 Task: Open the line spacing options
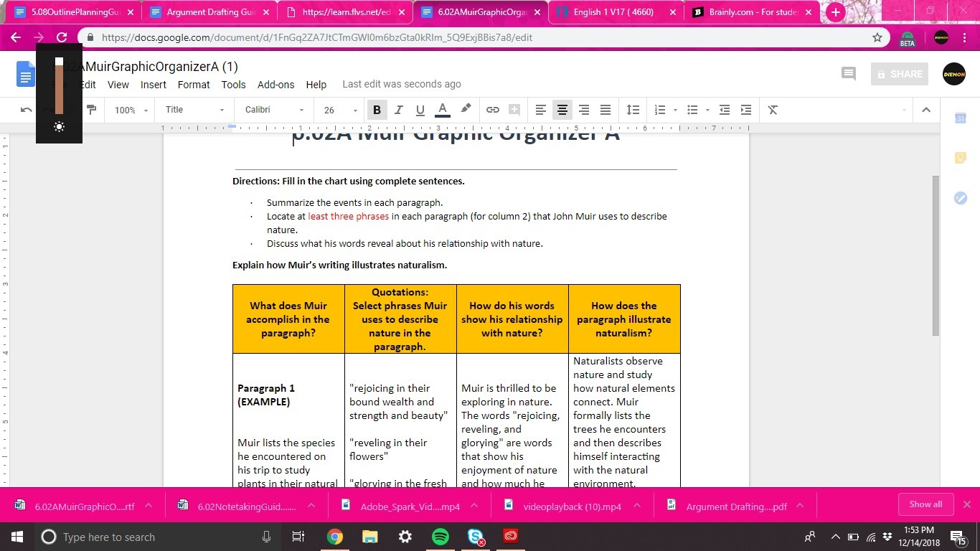click(x=633, y=110)
